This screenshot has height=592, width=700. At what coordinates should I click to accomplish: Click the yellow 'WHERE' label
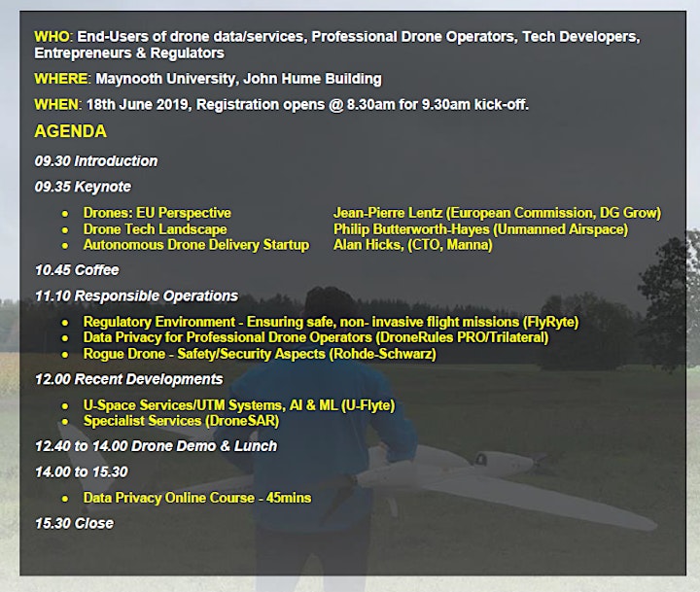coord(61,79)
